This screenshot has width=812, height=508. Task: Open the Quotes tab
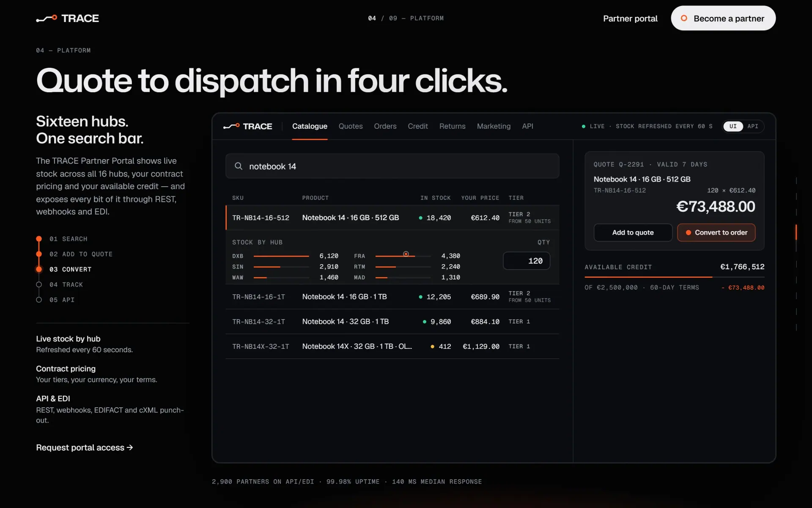pyautogui.click(x=351, y=126)
